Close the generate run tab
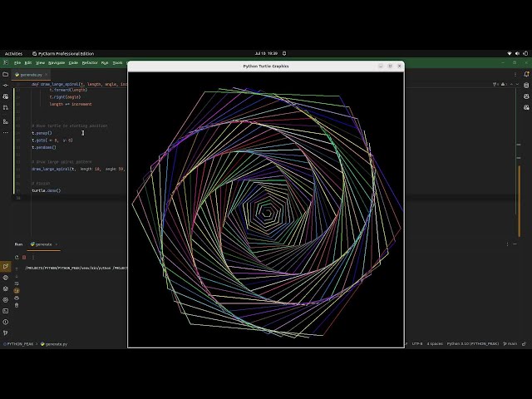Screen dimensions: 532x399 coord(57,244)
